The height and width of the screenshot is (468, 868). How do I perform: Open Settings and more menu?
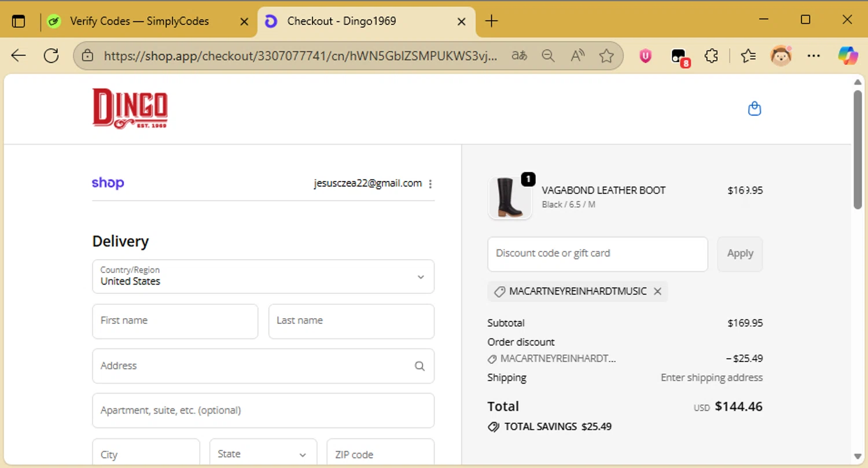[x=814, y=56]
